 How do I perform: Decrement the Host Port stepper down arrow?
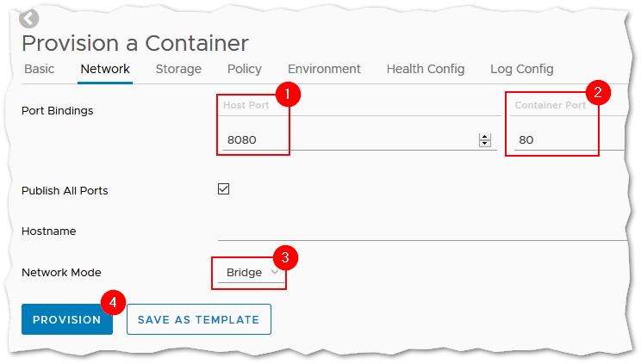[x=485, y=144]
